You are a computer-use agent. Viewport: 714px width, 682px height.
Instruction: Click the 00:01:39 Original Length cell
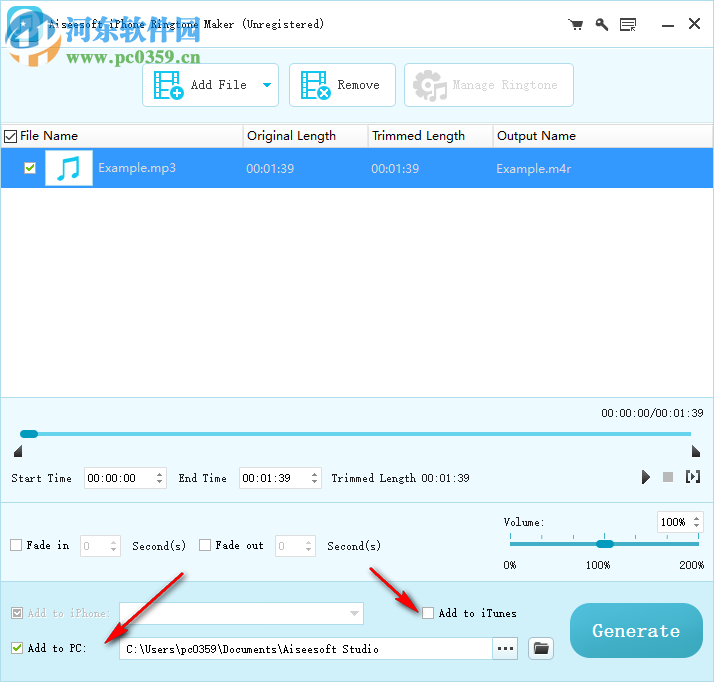point(270,169)
